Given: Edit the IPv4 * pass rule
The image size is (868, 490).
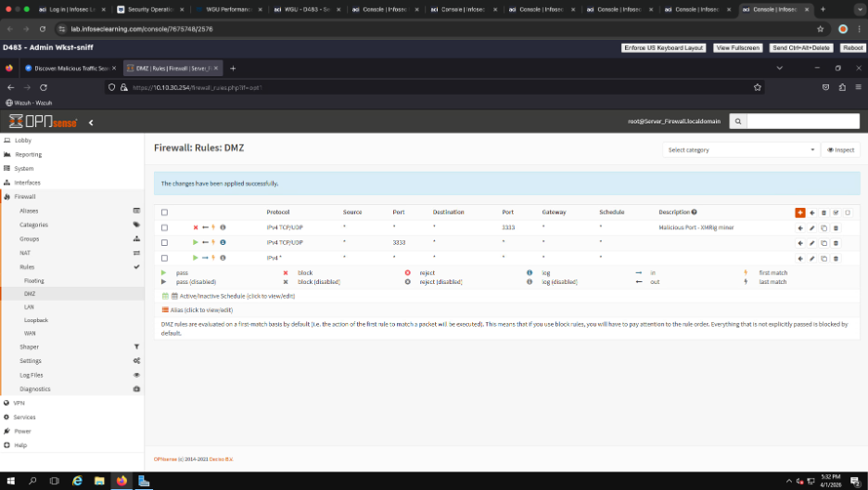Looking at the screenshot, I should [812, 259].
